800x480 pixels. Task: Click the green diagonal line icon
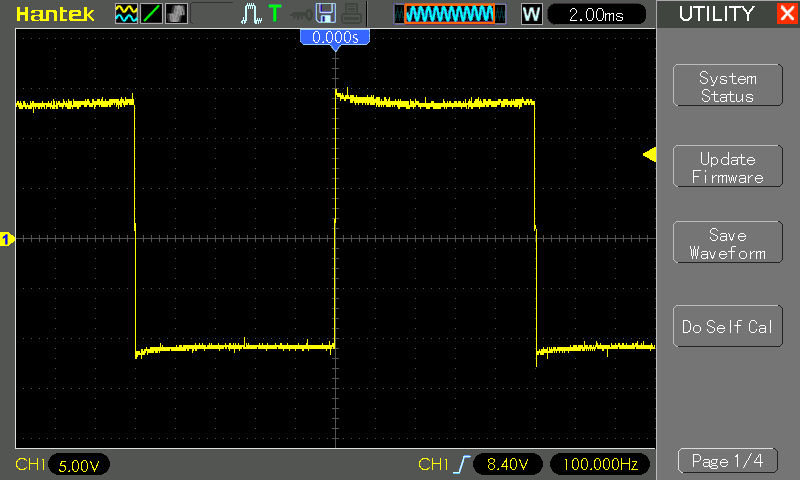pos(151,14)
